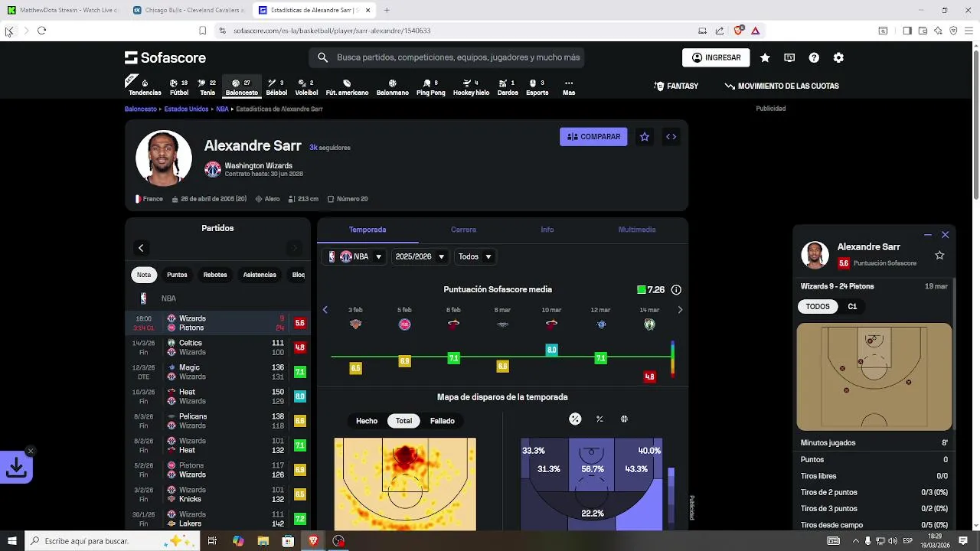Open the Hockey hielo category
980x551 pixels.
471,86
